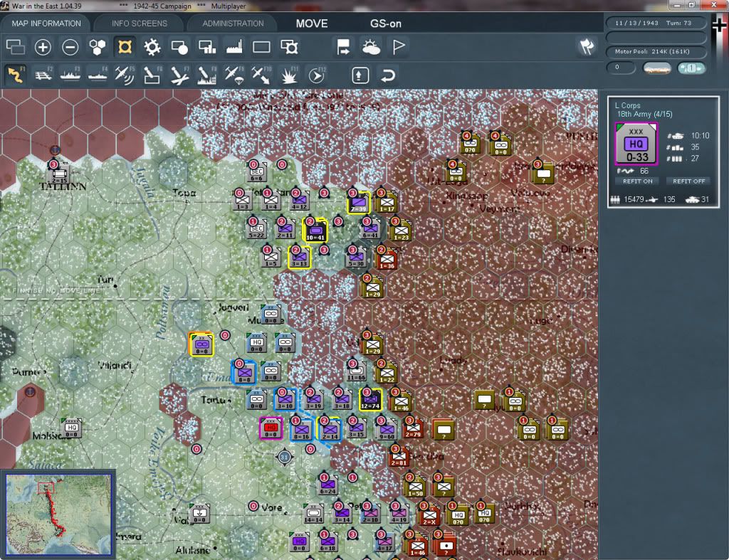
Task: Show weather with the sun-cloud icon
Action: (x=371, y=47)
